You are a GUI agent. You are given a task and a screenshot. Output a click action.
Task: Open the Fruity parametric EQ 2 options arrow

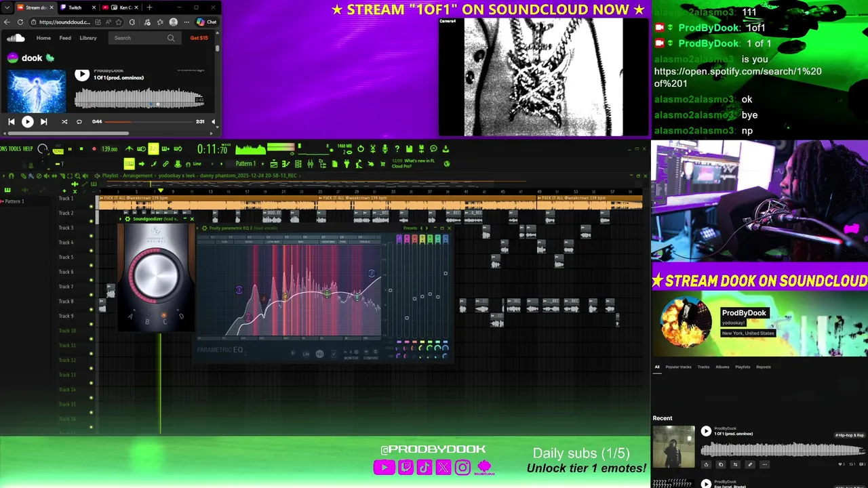(197, 228)
